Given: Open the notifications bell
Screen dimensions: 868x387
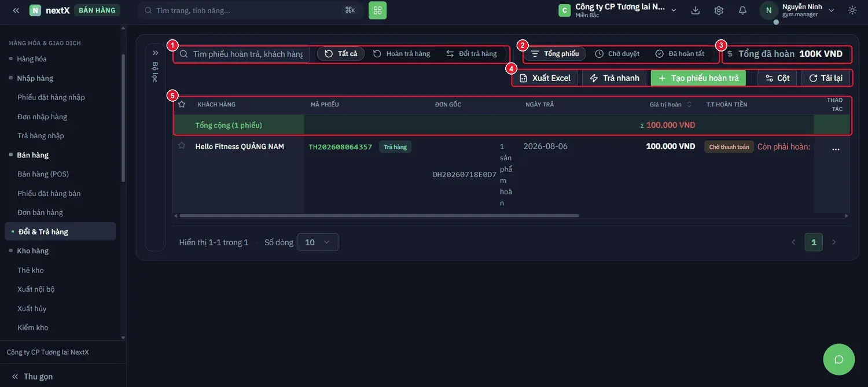Looking at the screenshot, I should coord(742,10).
